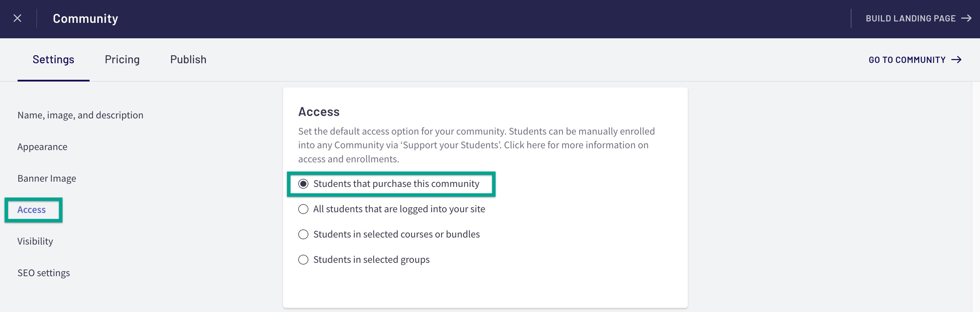Close the Community editor with X icon
Viewport: 980px width, 312px height.
[17, 18]
